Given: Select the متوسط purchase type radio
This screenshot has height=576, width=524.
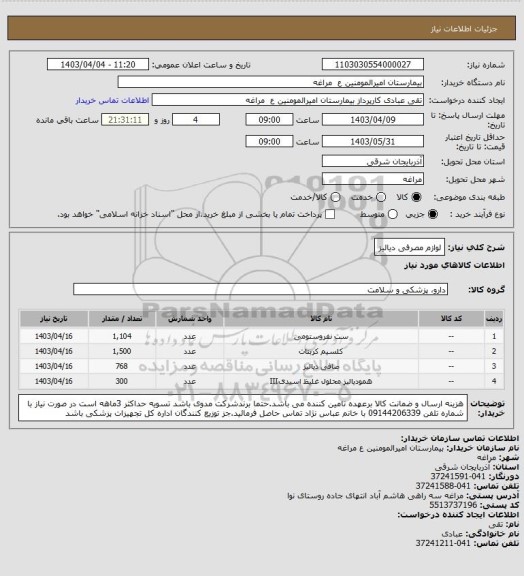Looking at the screenshot, I should [393, 214].
